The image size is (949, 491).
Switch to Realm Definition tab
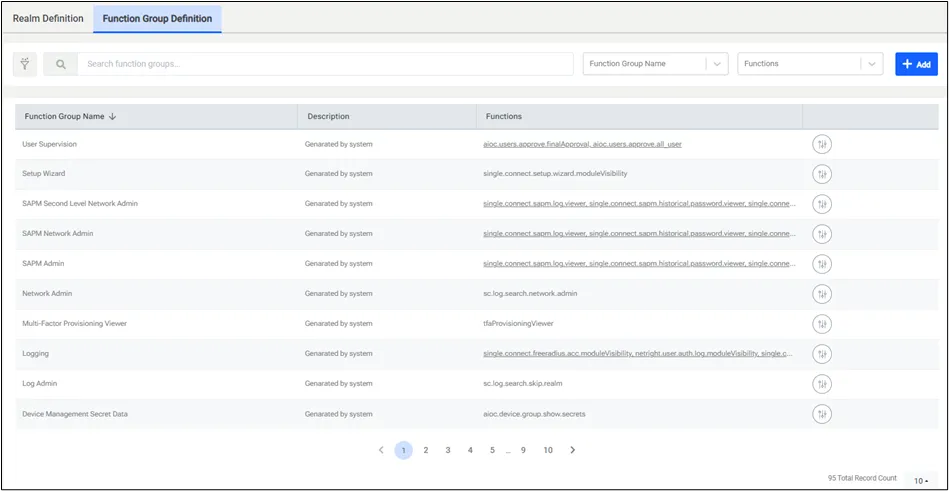tap(48, 18)
